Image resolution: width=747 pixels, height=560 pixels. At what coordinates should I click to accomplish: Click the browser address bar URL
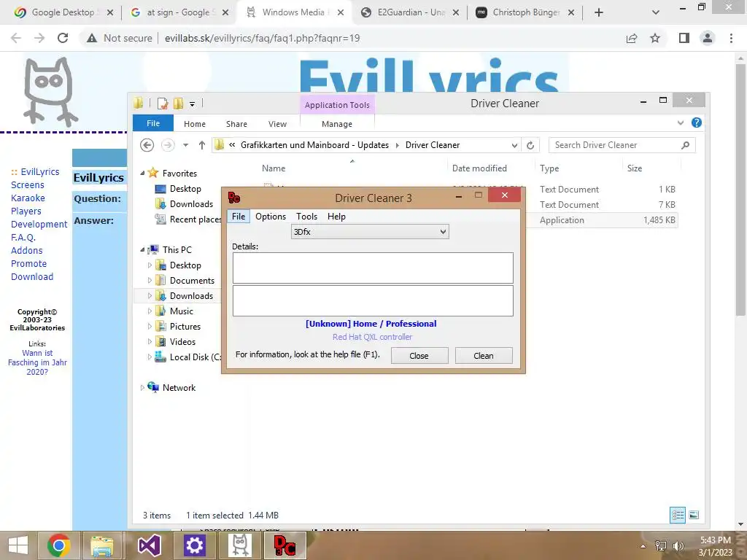tap(262, 38)
